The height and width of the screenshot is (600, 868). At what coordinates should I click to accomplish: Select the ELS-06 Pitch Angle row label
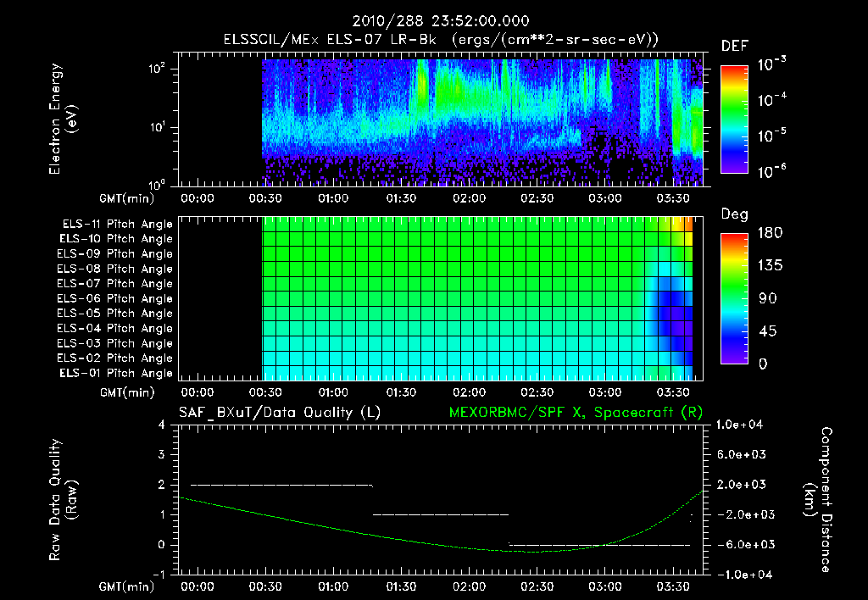pos(114,299)
